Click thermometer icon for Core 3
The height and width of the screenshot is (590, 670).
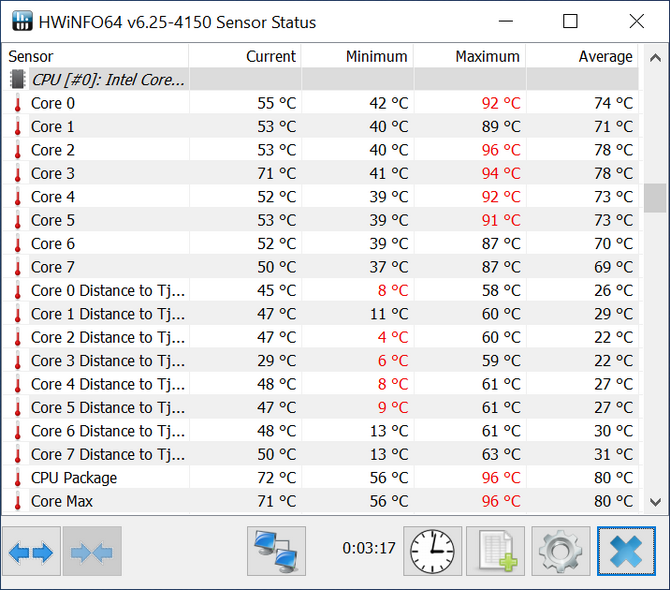(x=18, y=173)
